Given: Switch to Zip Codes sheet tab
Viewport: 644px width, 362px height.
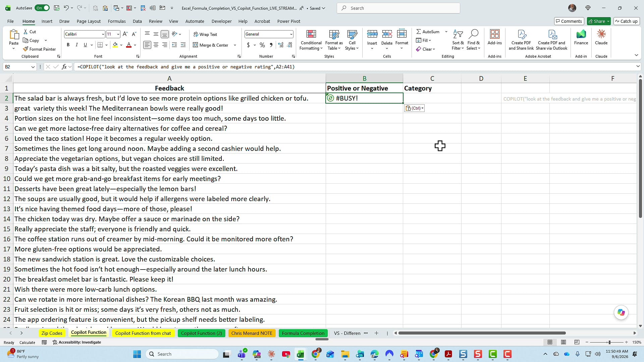Looking at the screenshot, I should [x=52, y=333].
